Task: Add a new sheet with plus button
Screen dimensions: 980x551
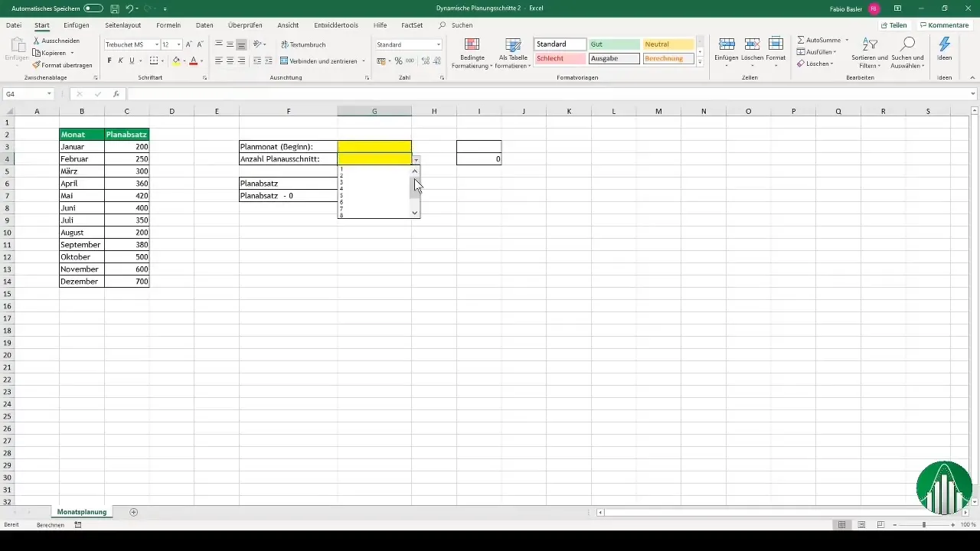Action: click(134, 512)
